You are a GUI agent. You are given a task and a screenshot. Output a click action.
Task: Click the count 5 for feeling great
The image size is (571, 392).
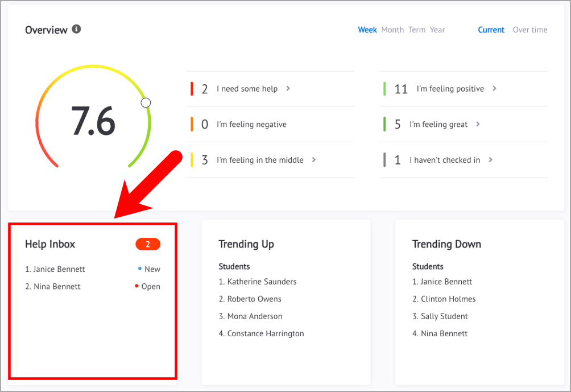(398, 125)
